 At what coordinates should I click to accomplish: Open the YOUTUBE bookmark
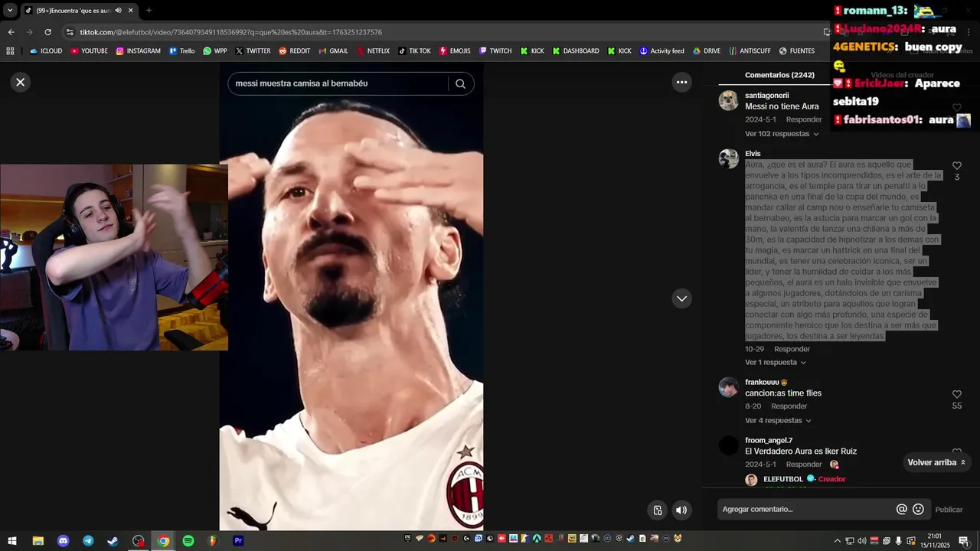[x=89, y=51]
